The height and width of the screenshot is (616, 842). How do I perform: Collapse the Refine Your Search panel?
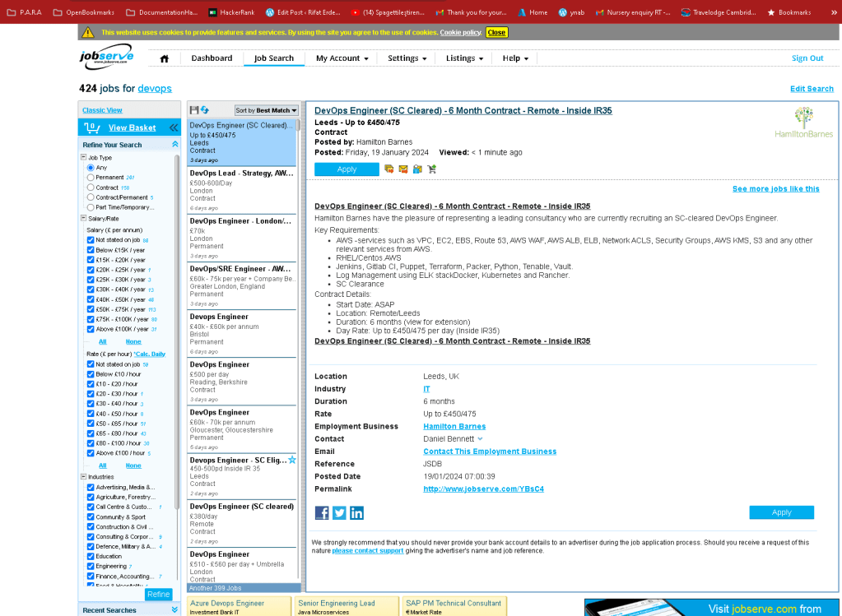coord(174,145)
